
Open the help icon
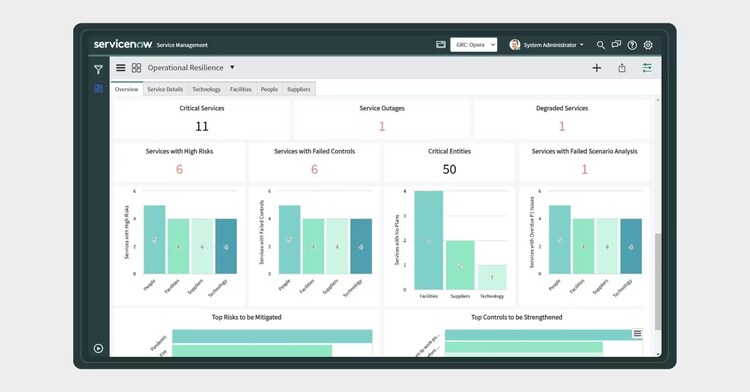(632, 45)
